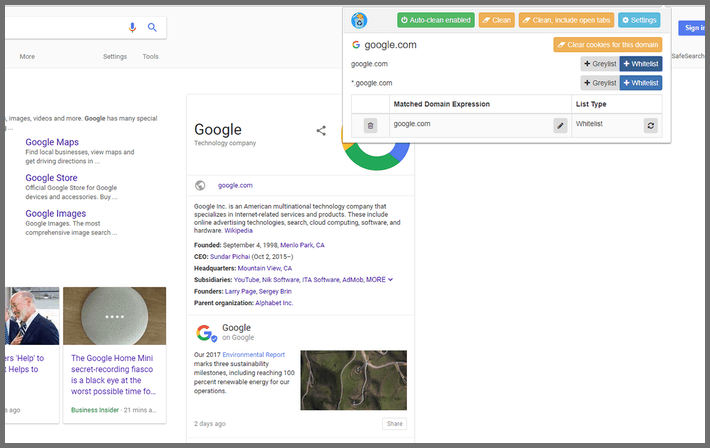Open the ITA Software link

(x=321, y=280)
